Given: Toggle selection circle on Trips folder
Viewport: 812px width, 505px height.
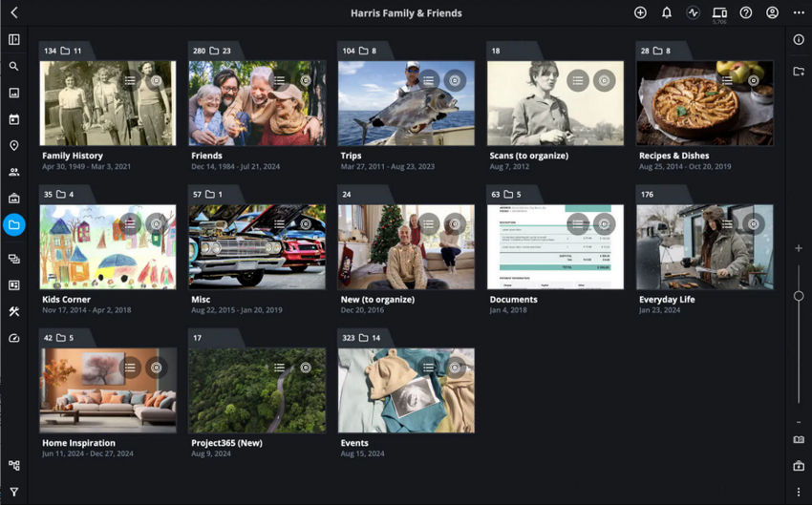Looking at the screenshot, I should pos(456,81).
